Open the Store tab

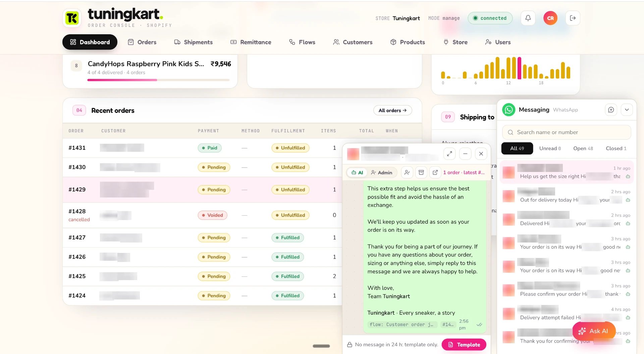(455, 42)
